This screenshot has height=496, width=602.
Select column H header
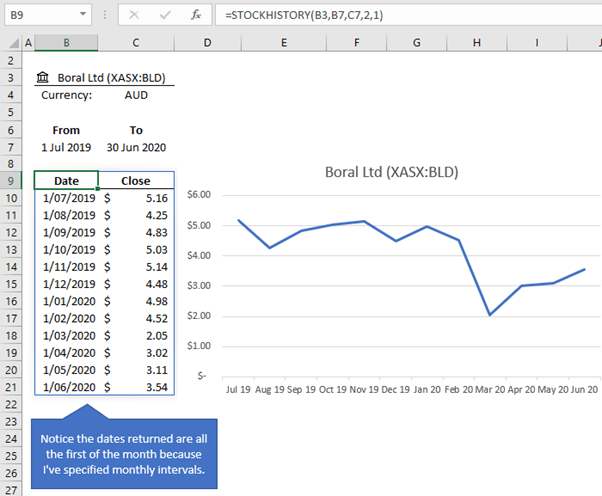[477, 43]
